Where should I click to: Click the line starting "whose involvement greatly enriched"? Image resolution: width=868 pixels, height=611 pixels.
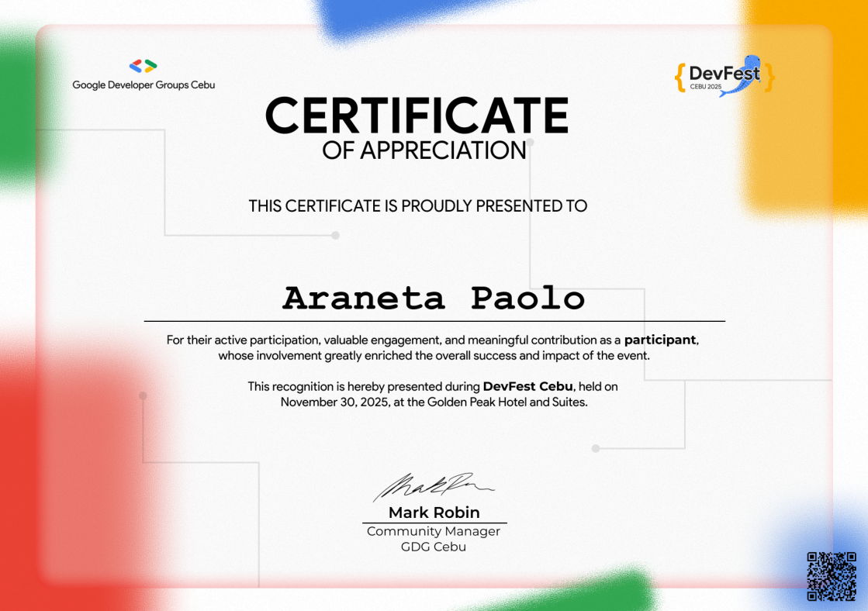point(434,355)
